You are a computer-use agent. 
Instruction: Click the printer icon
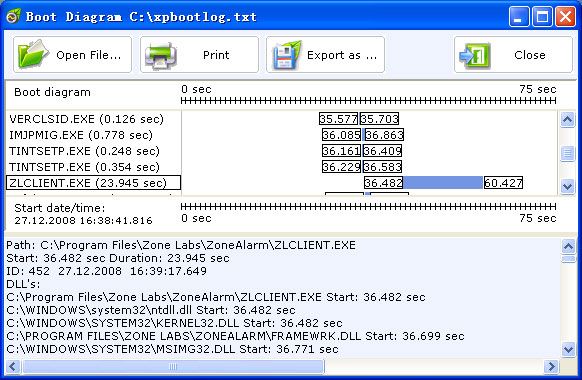161,55
